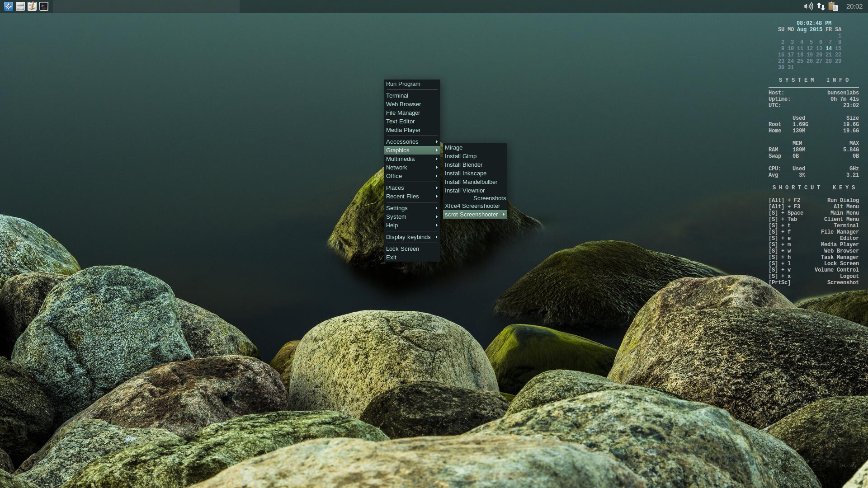Viewport: 868px width, 488px height.
Task: Select File Manager menu entry
Action: 412,113
